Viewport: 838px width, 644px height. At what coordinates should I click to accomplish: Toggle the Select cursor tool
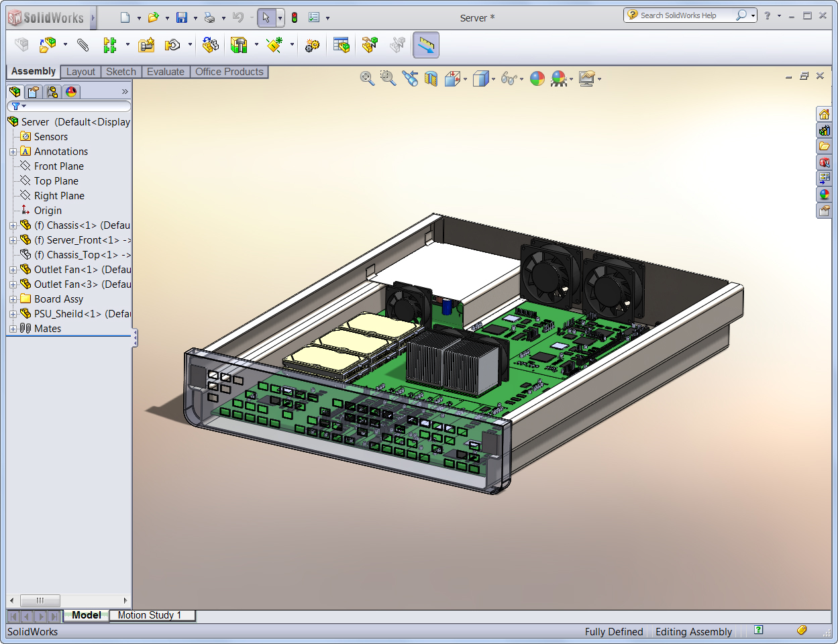(266, 17)
